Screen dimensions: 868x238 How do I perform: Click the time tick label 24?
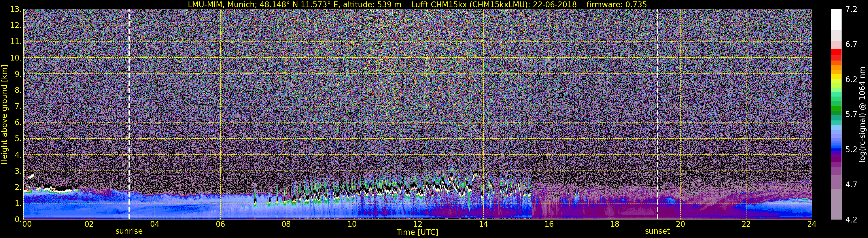pos(812,224)
